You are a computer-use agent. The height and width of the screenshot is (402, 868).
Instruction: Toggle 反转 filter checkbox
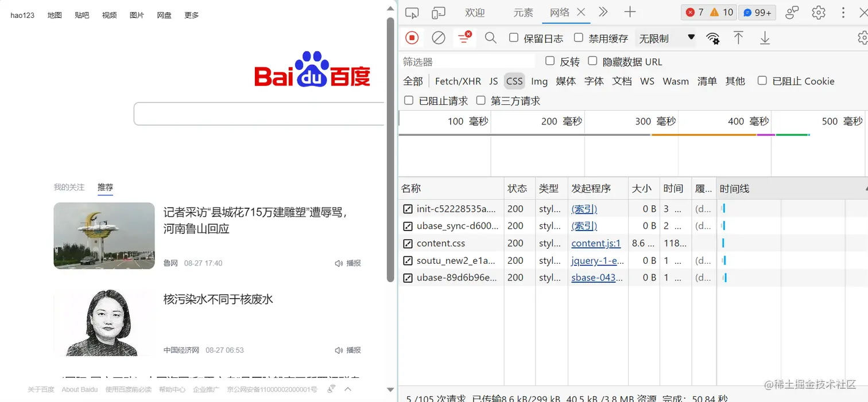(550, 61)
